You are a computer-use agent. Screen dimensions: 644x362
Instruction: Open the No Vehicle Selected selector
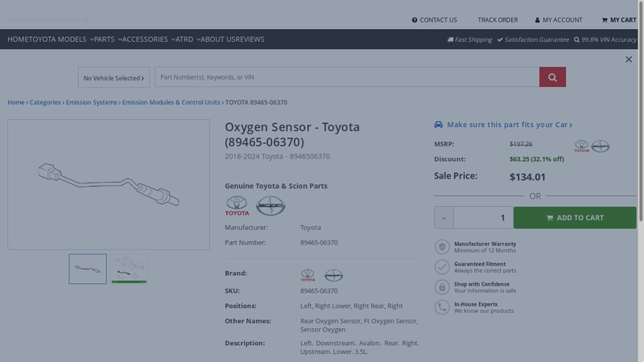coord(114,77)
